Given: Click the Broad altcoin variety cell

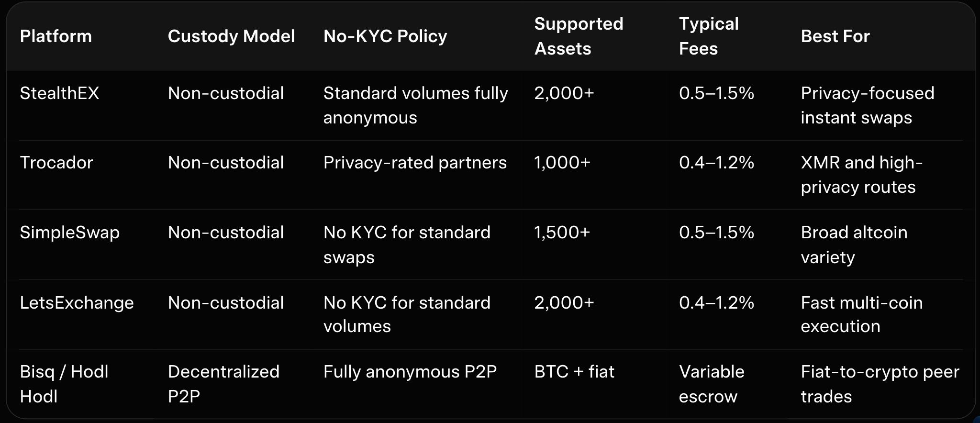Looking at the screenshot, I should coord(854,245).
